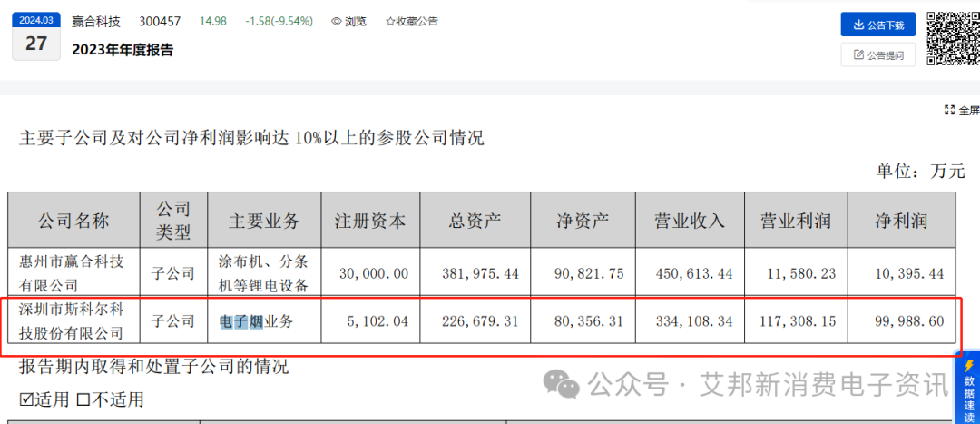
Task: Click the 2024.03 27 date badge
Action: click(36, 36)
